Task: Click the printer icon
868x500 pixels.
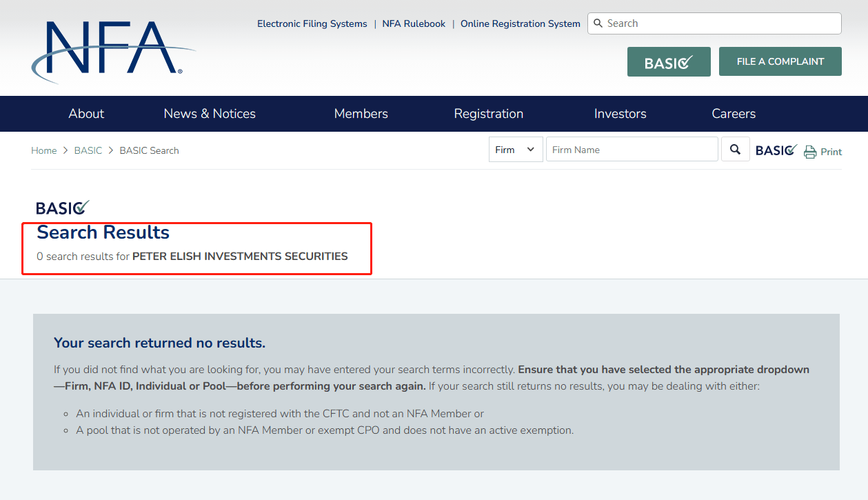Action: [810, 152]
